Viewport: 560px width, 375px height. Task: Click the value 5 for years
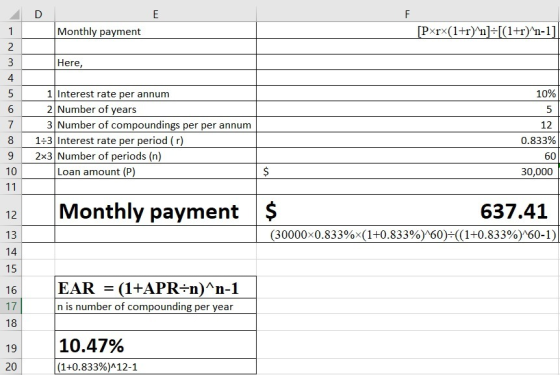[x=408, y=109]
